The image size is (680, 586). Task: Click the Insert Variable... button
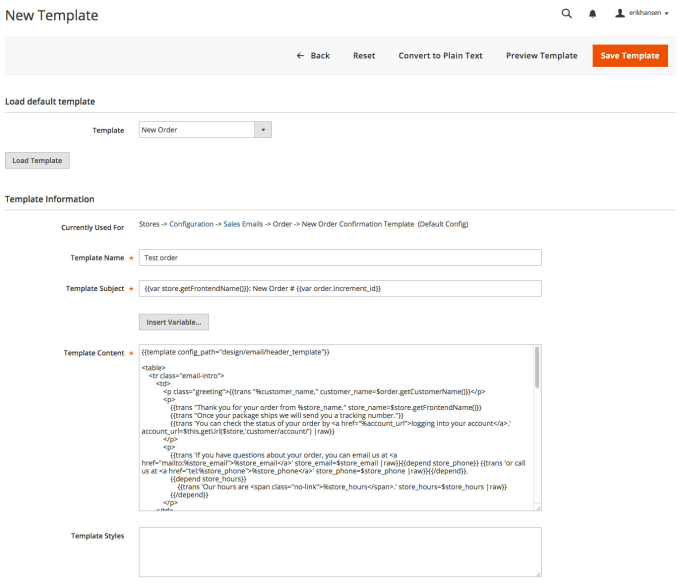pyautogui.click(x=174, y=322)
